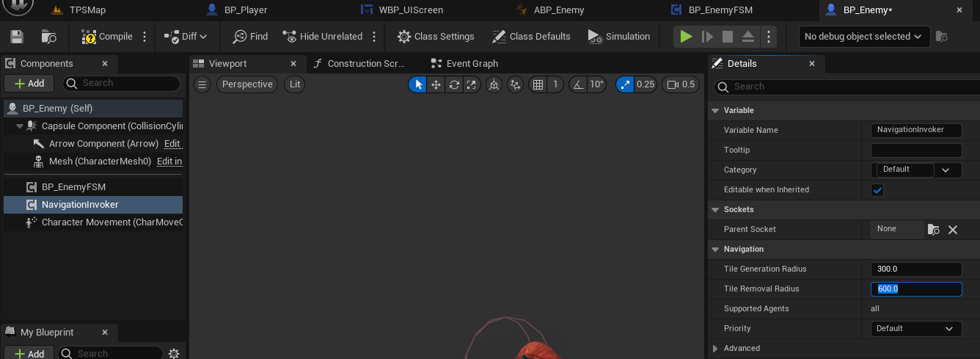Close the Components panel tab

tap(105, 64)
